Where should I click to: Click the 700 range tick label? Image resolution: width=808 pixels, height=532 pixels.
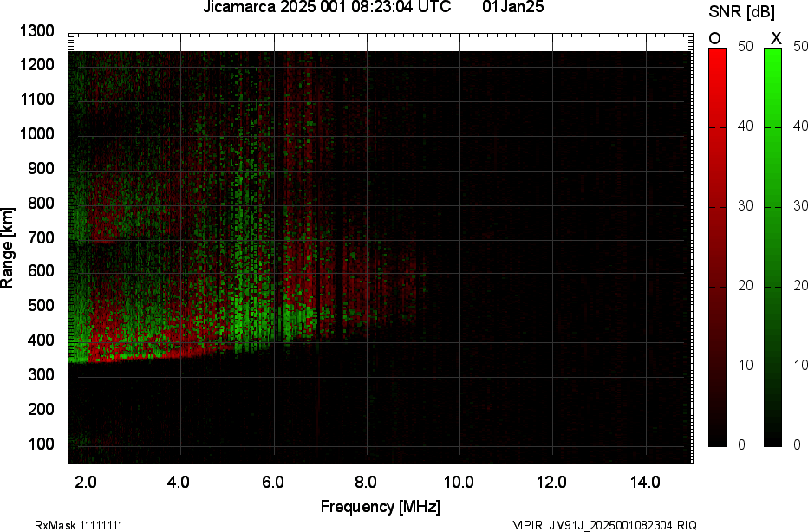click(40, 237)
